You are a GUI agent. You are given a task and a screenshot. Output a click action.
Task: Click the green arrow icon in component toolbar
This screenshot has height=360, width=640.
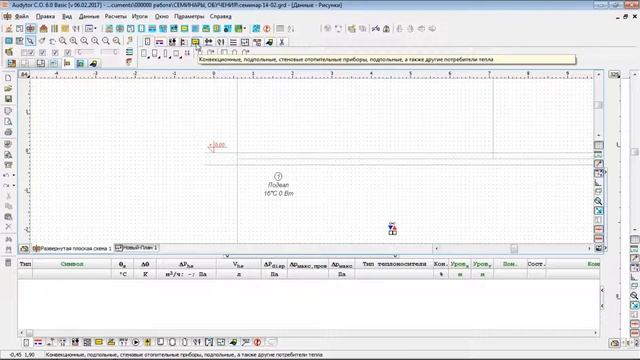click(269, 42)
